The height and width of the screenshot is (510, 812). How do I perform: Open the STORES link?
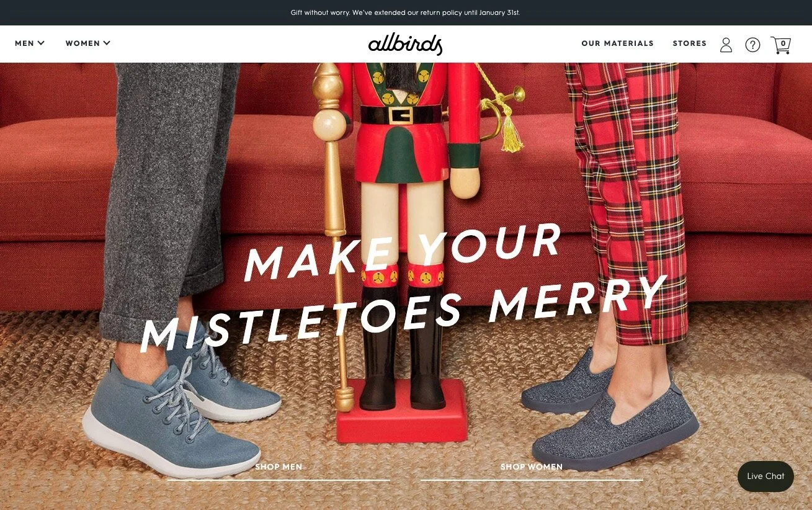tap(690, 43)
